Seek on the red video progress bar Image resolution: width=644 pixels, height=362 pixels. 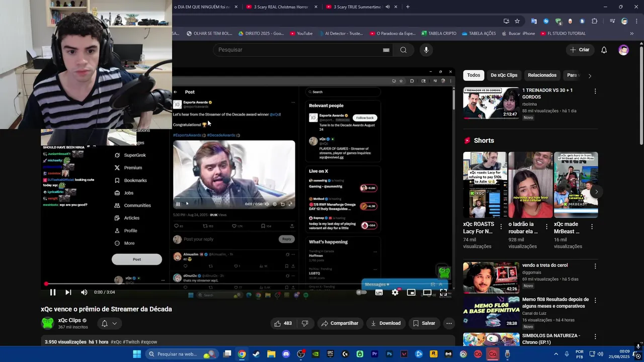click(x=247, y=284)
